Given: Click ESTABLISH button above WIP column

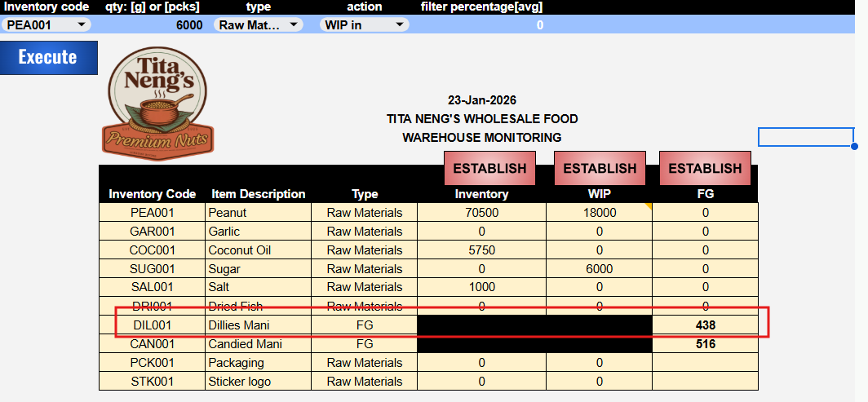Looking at the screenshot, I should coord(600,168).
